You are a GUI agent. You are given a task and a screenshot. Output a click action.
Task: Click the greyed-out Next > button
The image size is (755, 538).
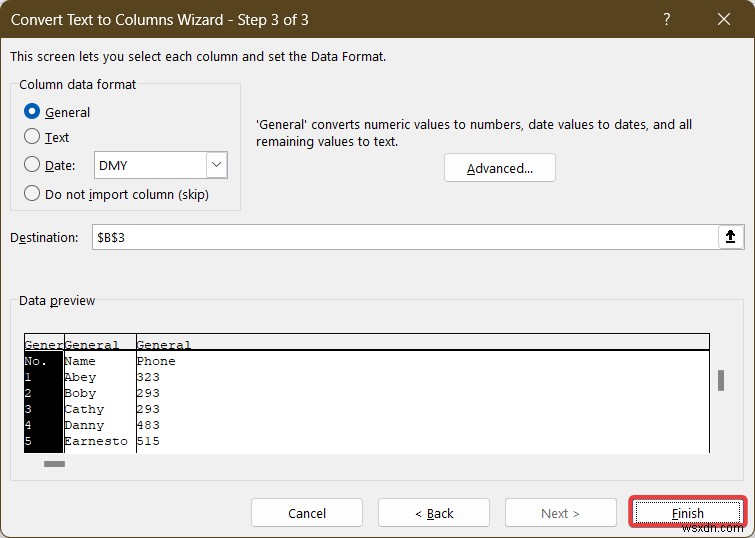point(560,513)
